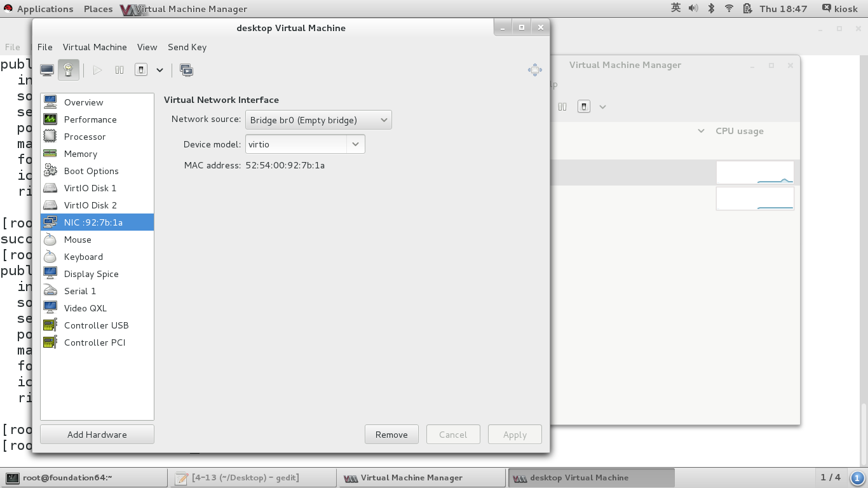The width and height of the screenshot is (868, 488).
Task: Pause the virtual machine
Action: point(119,70)
